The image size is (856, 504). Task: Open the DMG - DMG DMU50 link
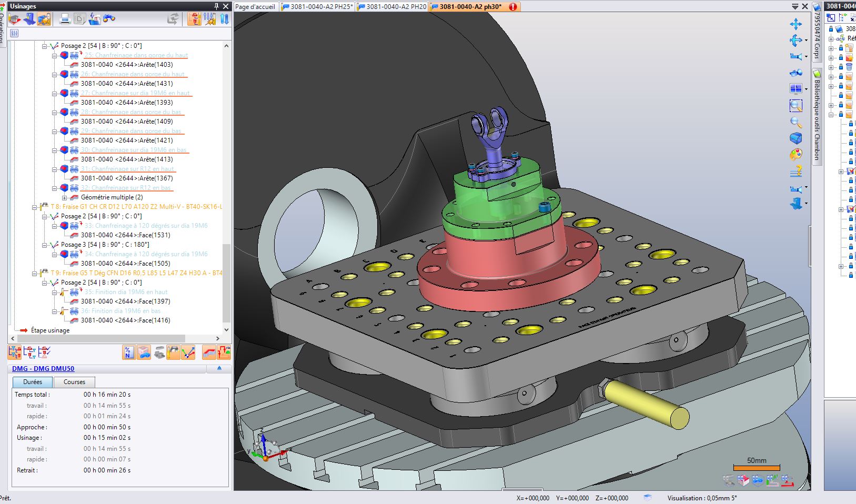point(43,369)
